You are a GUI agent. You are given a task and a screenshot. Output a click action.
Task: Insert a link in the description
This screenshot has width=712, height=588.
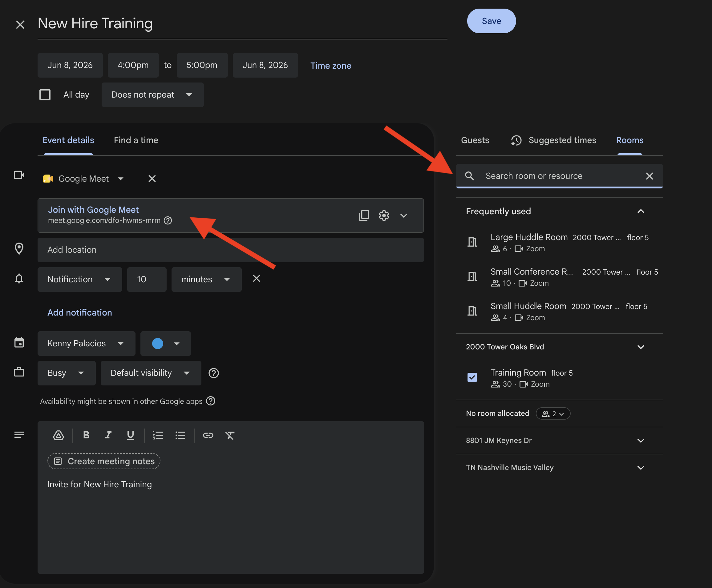click(208, 435)
